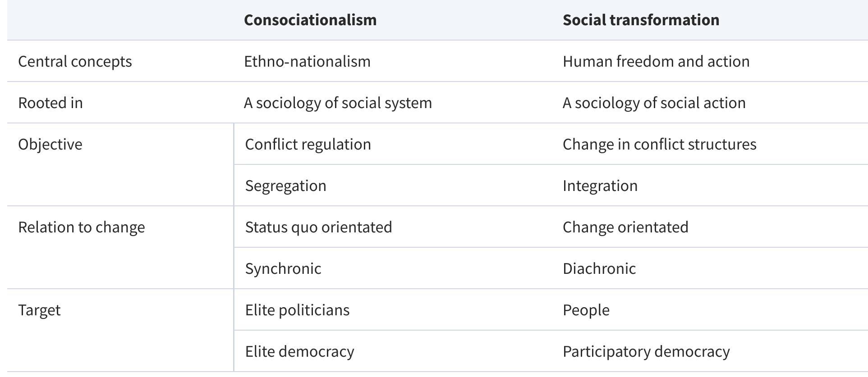The image size is (868, 377).
Task: Click the Participatory democracy cell
Action: point(646,351)
